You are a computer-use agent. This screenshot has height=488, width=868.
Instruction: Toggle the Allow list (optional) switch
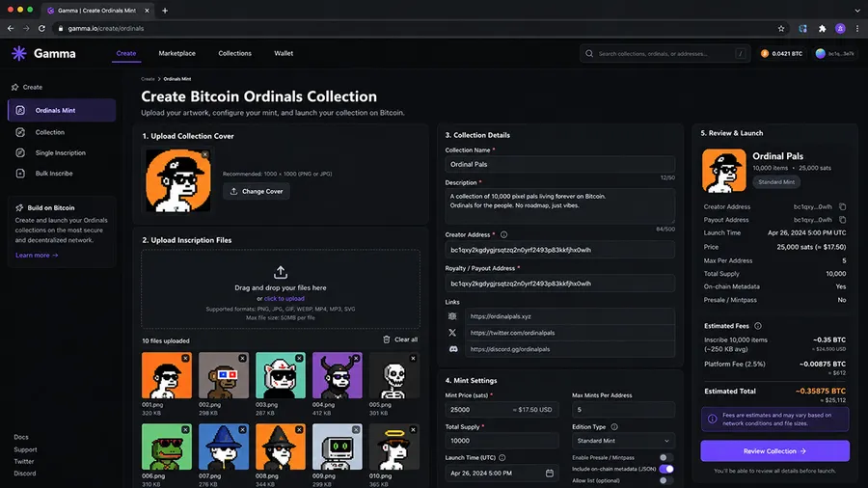tap(665, 480)
